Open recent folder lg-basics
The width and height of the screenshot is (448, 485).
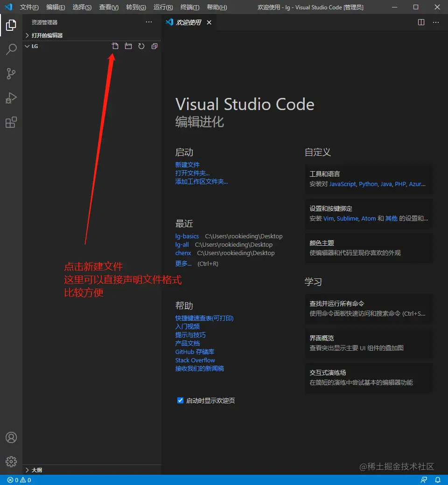187,236
